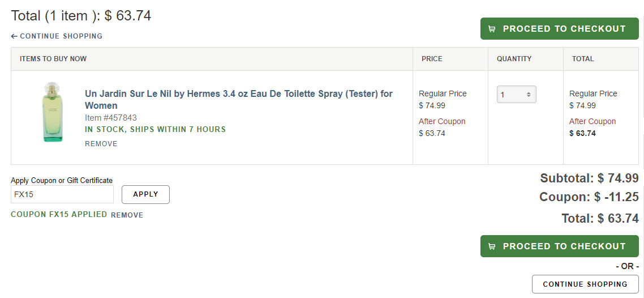The image size is (644, 298).
Task: Click the Coupon FX15 Applied message
Action: [59, 215]
